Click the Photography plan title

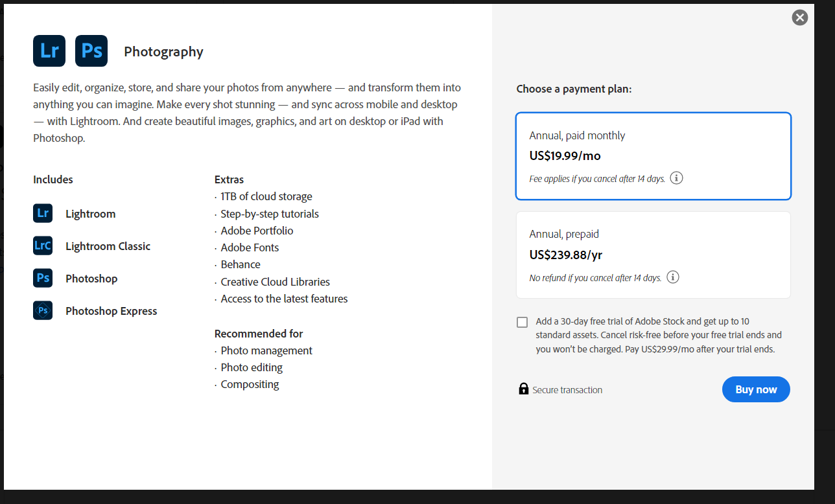(x=163, y=51)
